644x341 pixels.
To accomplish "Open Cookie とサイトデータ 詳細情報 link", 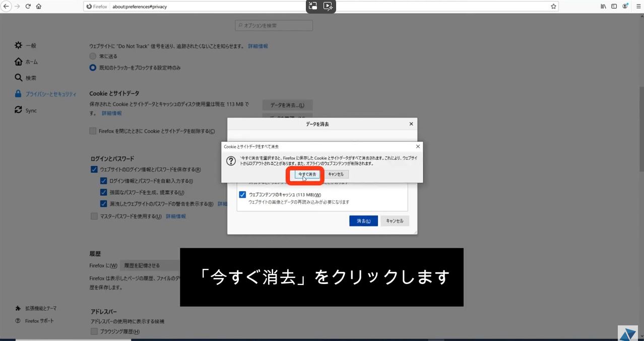I will (112, 113).
